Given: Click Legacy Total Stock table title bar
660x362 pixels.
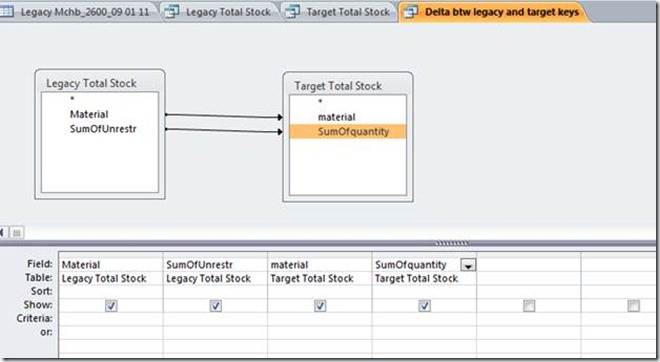Looking at the screenshot, I should [100, 83].
